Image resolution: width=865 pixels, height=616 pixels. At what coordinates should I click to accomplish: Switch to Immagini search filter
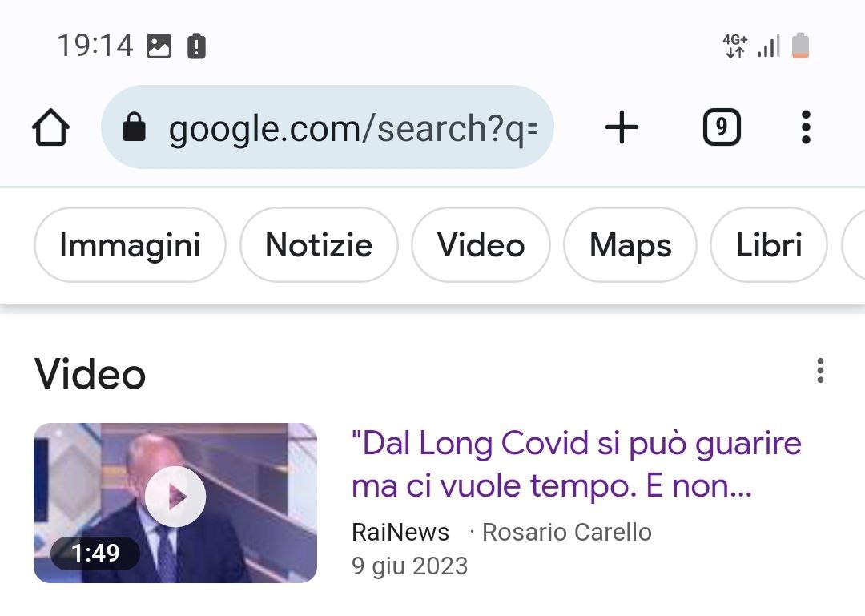point(130,245)
